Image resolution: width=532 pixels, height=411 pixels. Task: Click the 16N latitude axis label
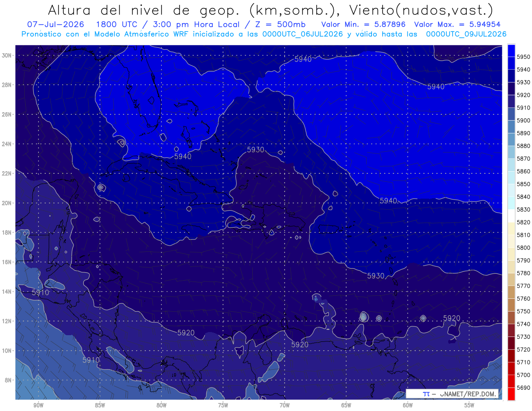pos(6,262)
